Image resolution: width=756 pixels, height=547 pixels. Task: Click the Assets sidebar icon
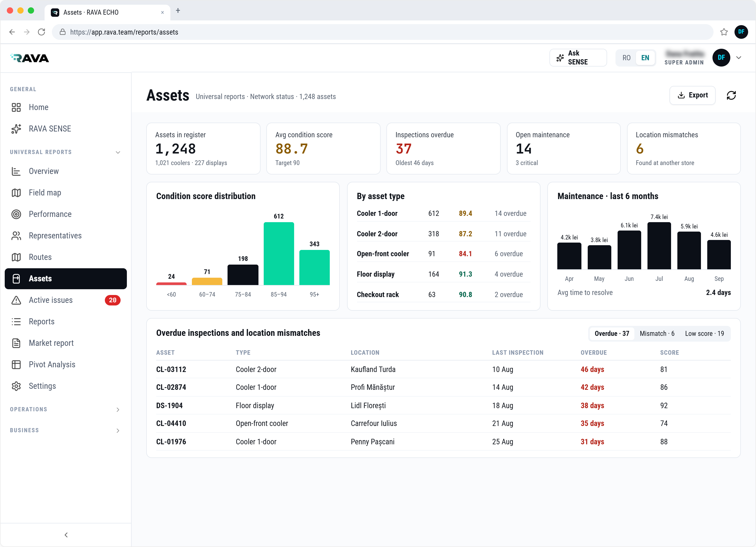tap(16, 278)
